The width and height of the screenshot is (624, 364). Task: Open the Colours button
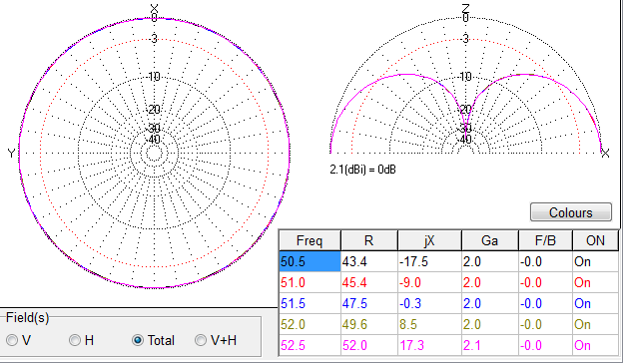[x=571, y=212]
